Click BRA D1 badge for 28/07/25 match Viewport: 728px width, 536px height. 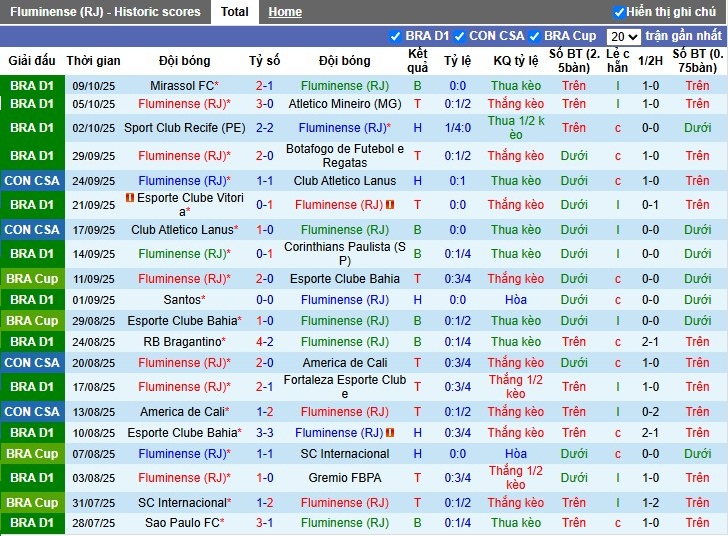click(x=32, y=523)
